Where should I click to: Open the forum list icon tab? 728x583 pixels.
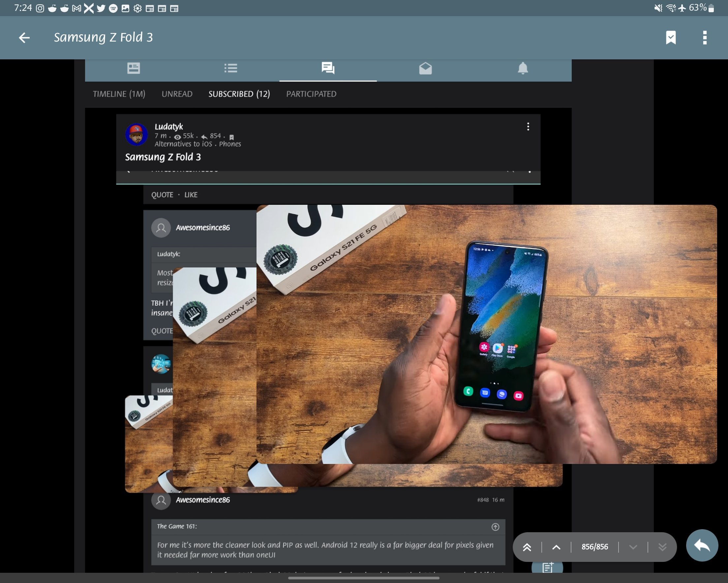[230, 68]
